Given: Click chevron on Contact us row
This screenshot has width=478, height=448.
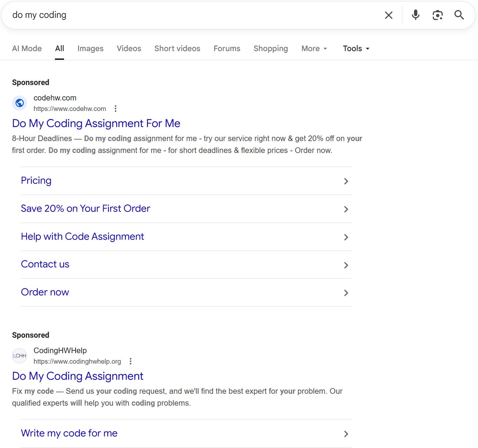Looking at the screenshot, I should pos(346,265).
